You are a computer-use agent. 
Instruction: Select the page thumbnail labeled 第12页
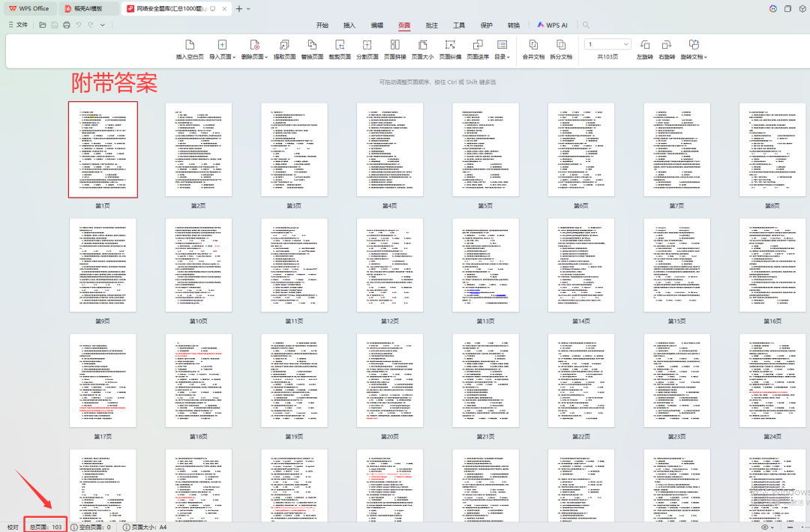(390, 265)
